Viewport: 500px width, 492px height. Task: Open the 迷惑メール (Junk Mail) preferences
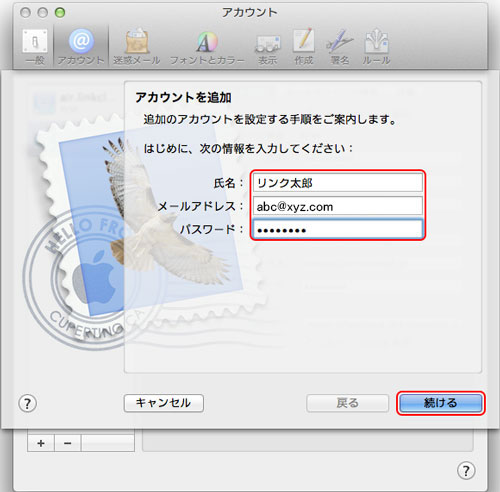pos(137,46)
